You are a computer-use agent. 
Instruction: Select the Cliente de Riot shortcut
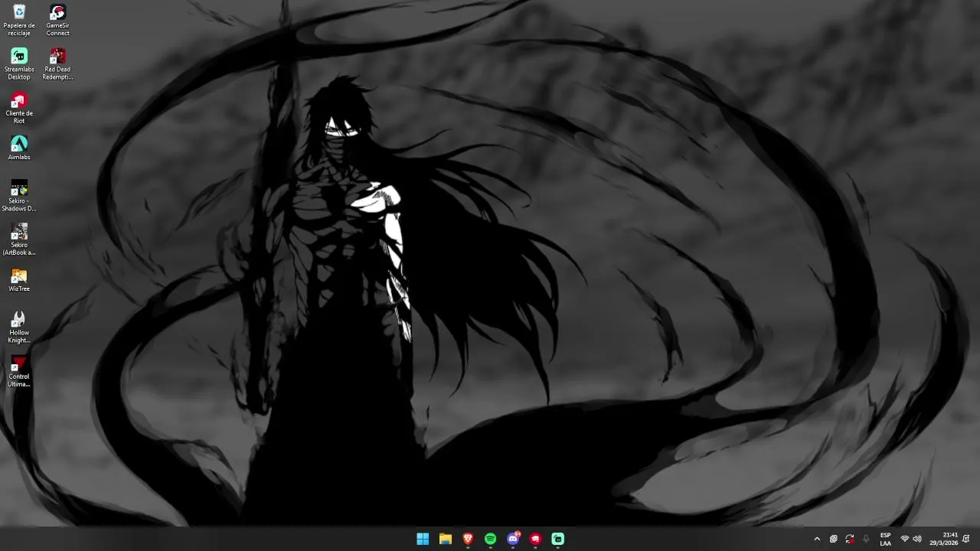(19, 108)
